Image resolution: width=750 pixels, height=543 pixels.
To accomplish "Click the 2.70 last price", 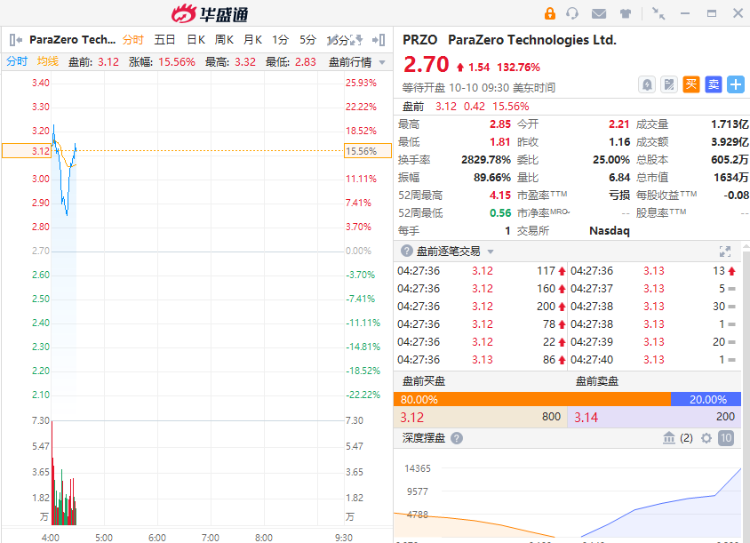I will coord(426,65).
